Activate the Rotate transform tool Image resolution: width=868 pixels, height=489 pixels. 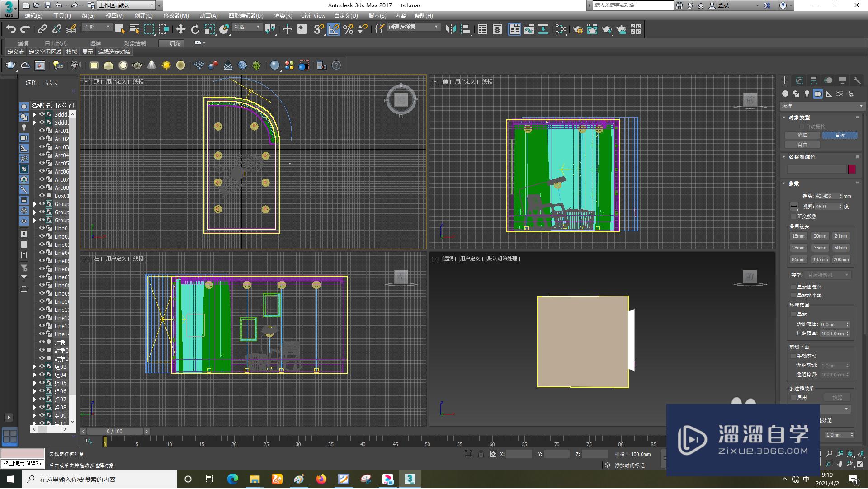[195, 29]
